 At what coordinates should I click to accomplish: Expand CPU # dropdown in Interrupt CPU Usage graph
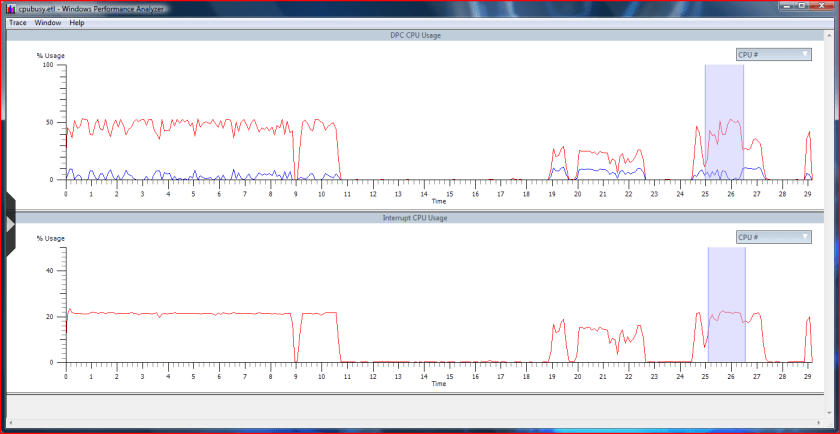pos(773,237)
